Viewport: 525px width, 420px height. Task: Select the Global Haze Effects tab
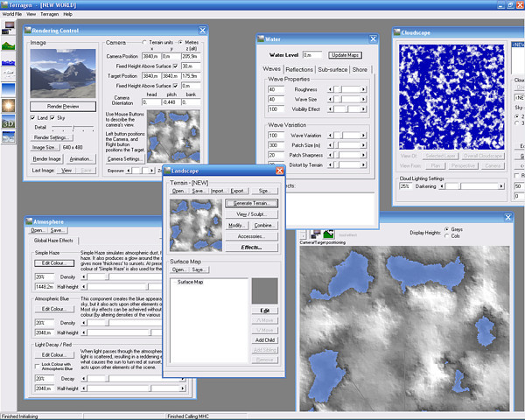tap(53, 241)
